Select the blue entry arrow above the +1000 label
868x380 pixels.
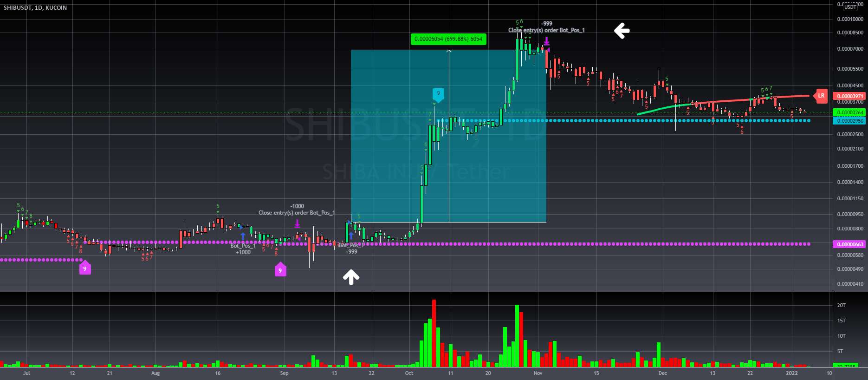[x=243, y=236]
